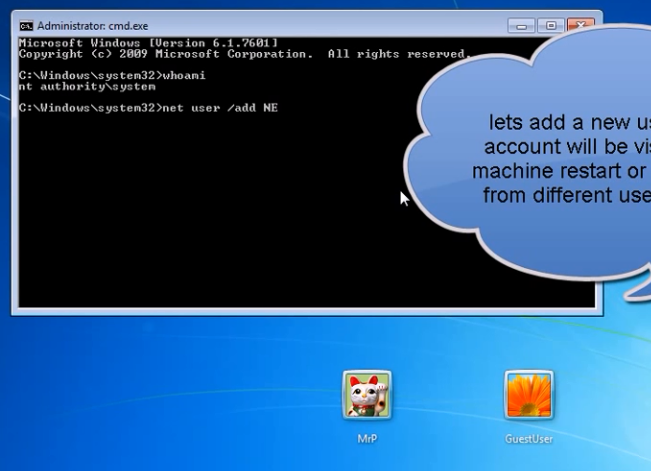
Task: Click the 'Microsoft Windows [Version 6.1.7601]' line
Action: click(x=148, y=43)
